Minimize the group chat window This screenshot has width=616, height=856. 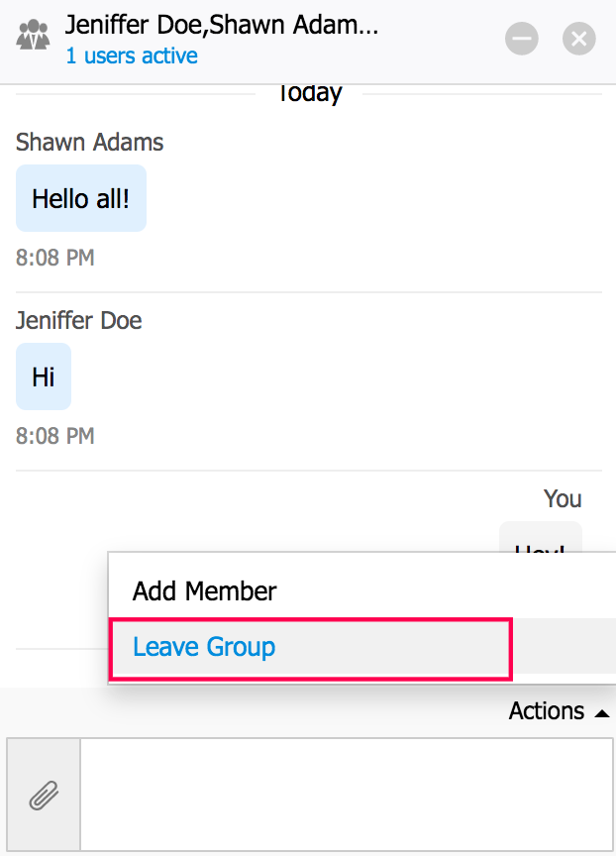click(x=522, y=39)
